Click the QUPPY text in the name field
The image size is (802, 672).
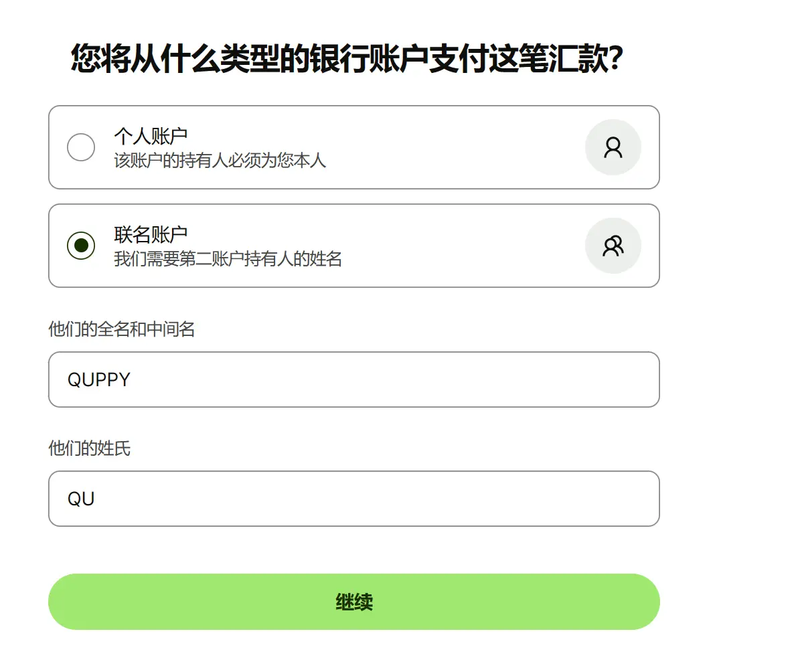click(x=99, y=380)
